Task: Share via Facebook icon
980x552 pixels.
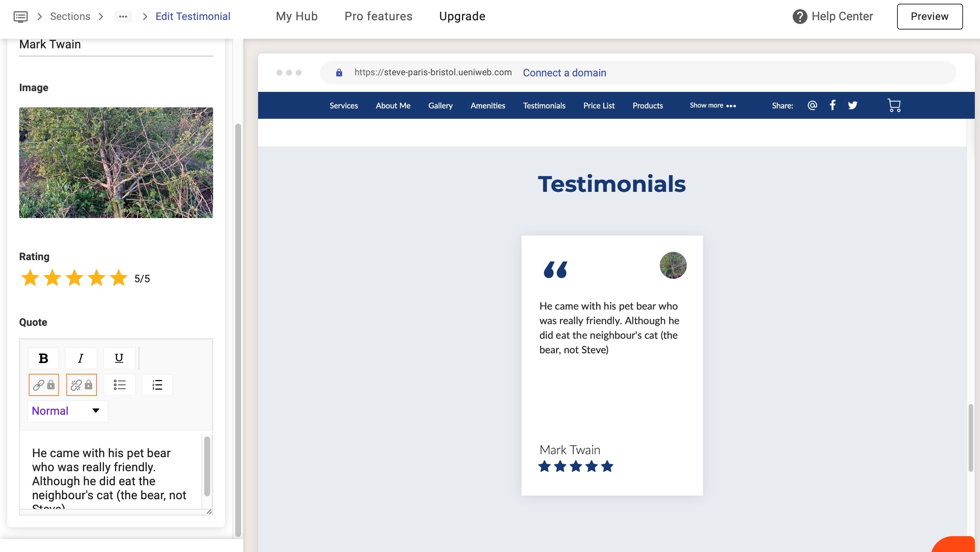Action: [833, 105]
